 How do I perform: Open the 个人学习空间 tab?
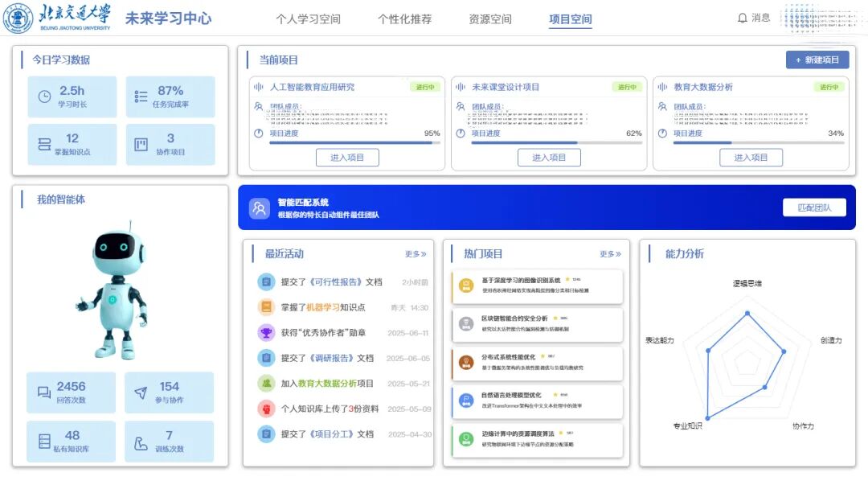coord(308,19)
